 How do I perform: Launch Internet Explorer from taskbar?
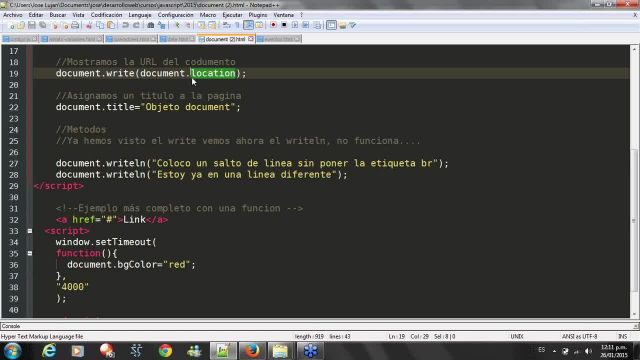(49, 351)
